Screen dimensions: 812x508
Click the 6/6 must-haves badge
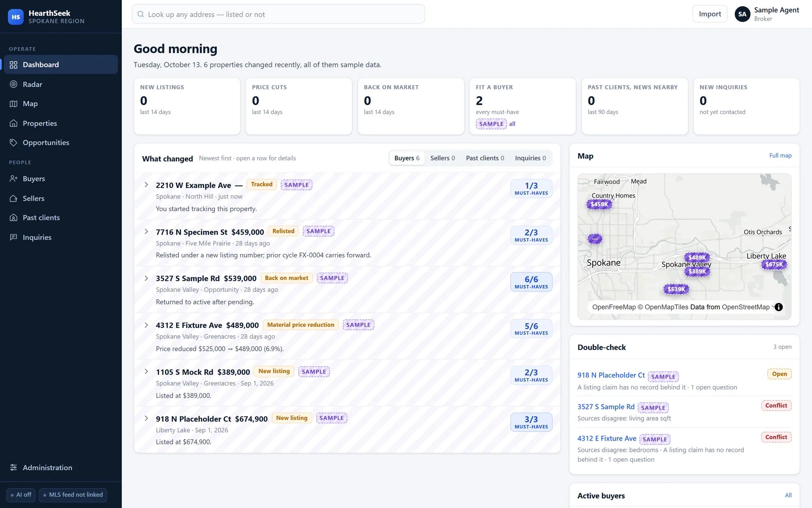tap(531, 282)
